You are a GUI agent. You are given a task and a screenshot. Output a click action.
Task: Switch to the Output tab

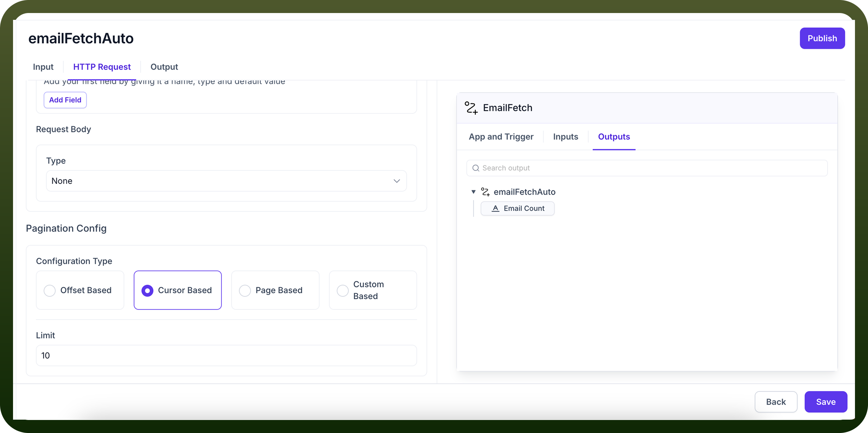point(164,67)
